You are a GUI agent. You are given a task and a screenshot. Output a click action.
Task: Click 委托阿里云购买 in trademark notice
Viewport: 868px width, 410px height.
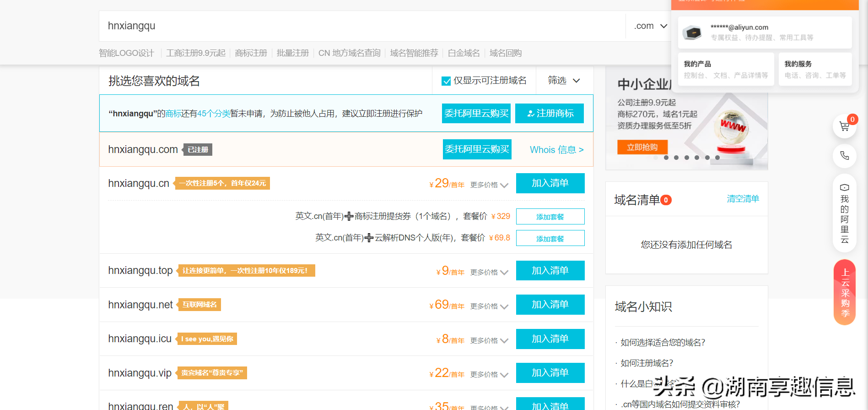tap(476, 113)
